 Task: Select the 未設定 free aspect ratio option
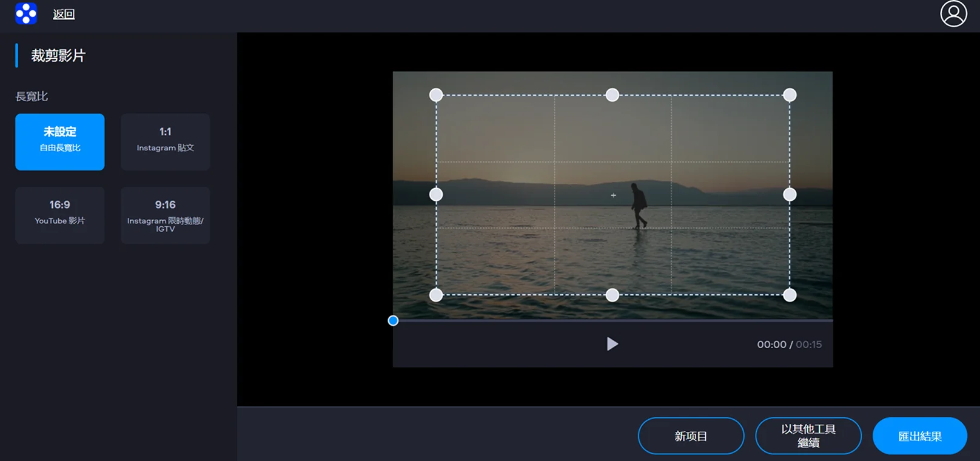coord(60,142)
